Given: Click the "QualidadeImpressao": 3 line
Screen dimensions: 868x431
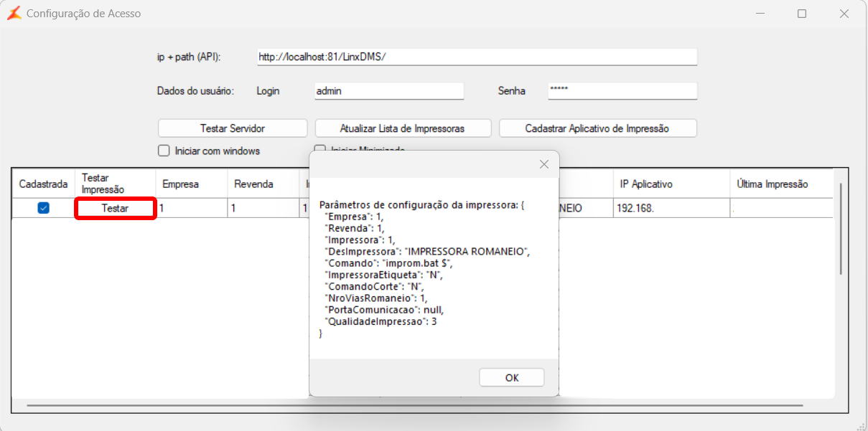Looking at the screenshot, I should pyautogui.click(x=381, y=321).
